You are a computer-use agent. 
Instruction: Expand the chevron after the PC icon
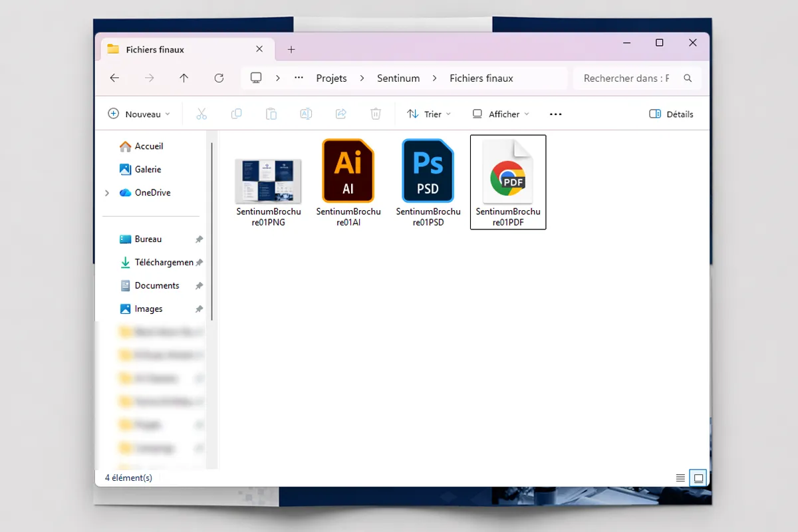point(277,78)
